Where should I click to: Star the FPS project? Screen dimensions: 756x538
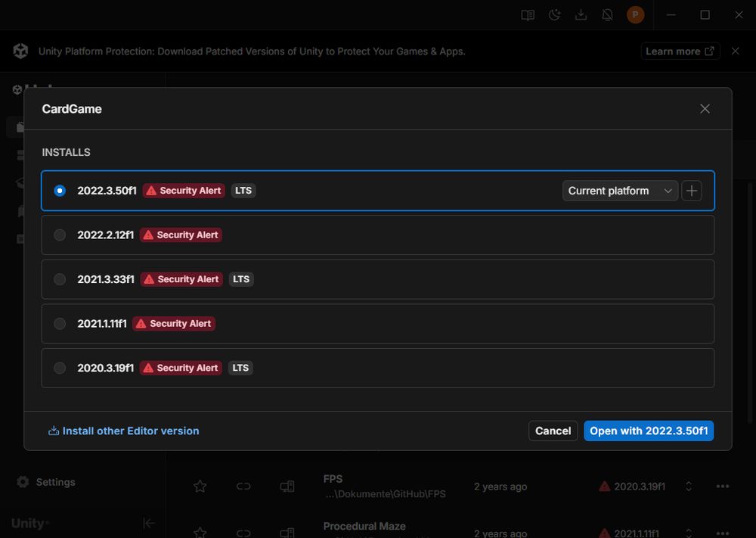click(200, 487)
